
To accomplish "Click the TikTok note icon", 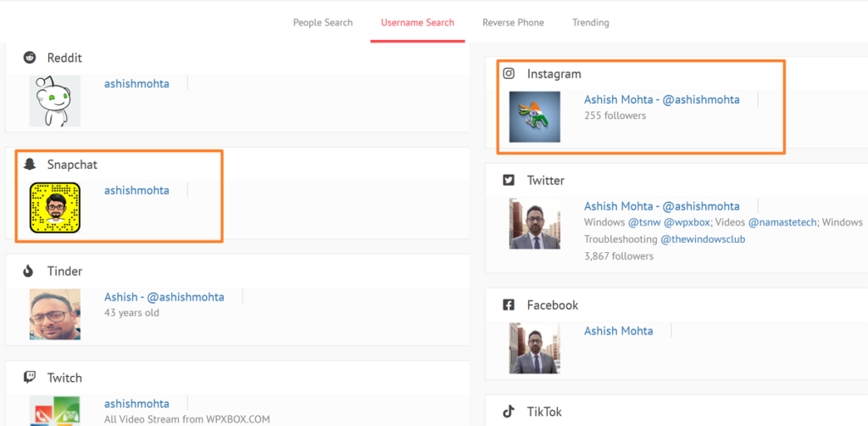I will (509, 412).
